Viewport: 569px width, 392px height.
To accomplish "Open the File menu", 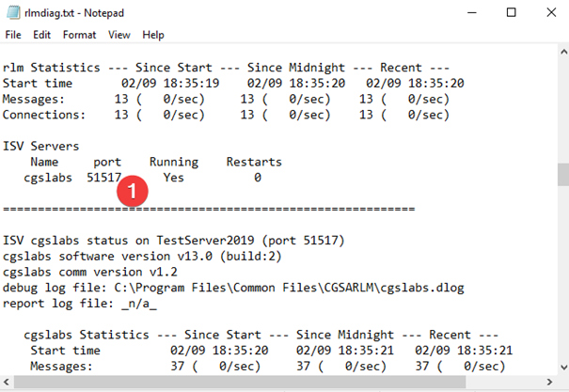I will tap(13, 35).
